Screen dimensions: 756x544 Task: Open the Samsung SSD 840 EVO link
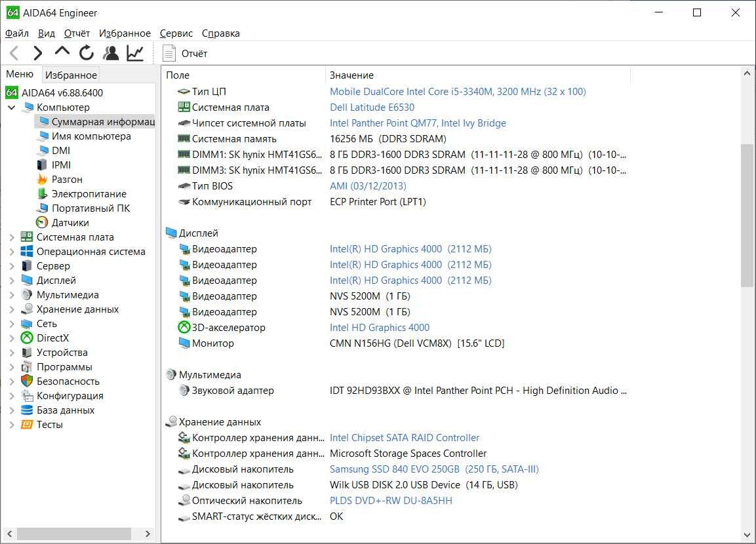(434, 469)
